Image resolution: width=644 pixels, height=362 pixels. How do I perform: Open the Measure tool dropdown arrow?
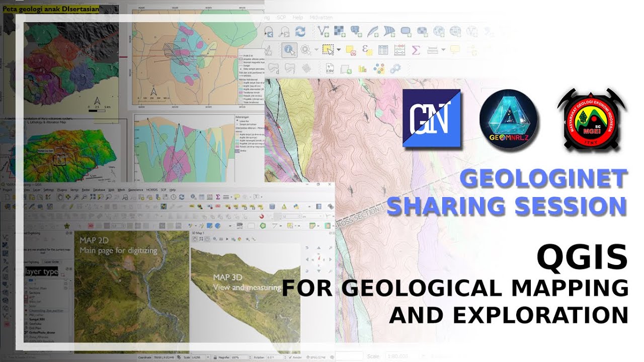(x=443, y=50)
